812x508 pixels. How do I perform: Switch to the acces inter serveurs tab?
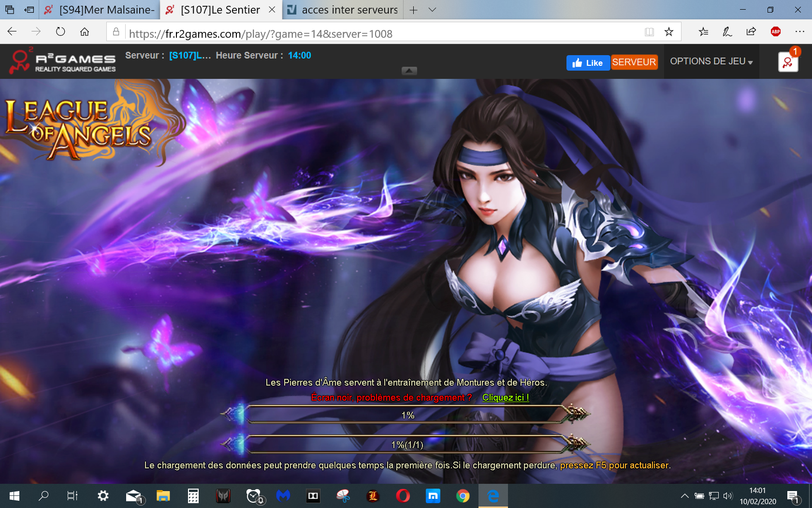tap(343, 10)
